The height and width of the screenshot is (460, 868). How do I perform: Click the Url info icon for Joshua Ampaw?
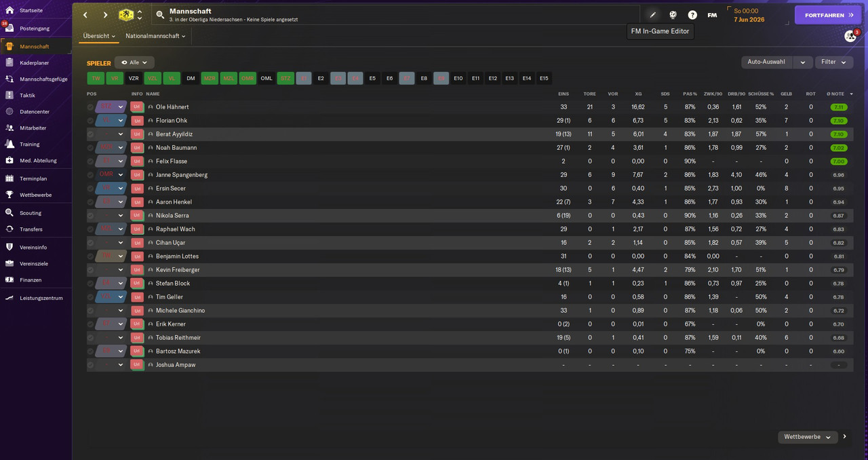tap(137, 365)
